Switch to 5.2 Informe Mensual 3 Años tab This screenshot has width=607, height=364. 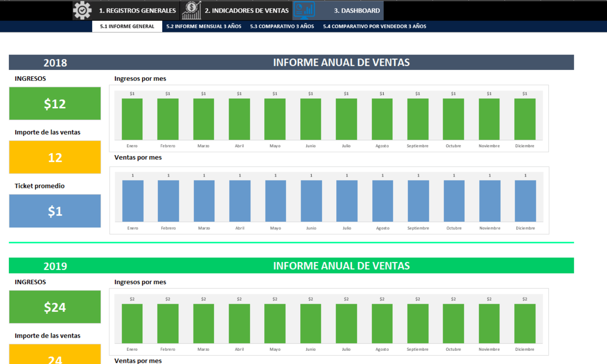click(x=204, y=26)
